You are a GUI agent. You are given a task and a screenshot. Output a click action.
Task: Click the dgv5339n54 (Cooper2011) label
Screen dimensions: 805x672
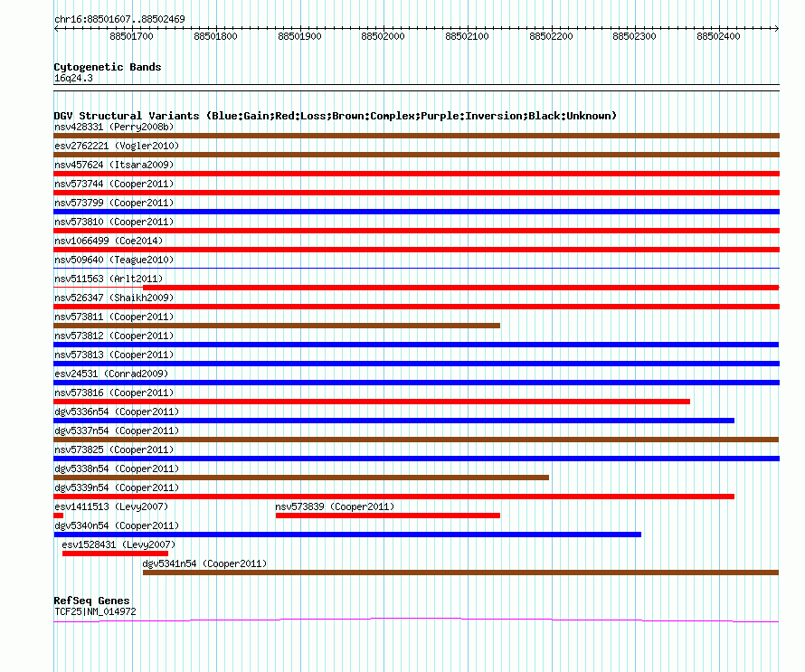(x=117, y=487)
